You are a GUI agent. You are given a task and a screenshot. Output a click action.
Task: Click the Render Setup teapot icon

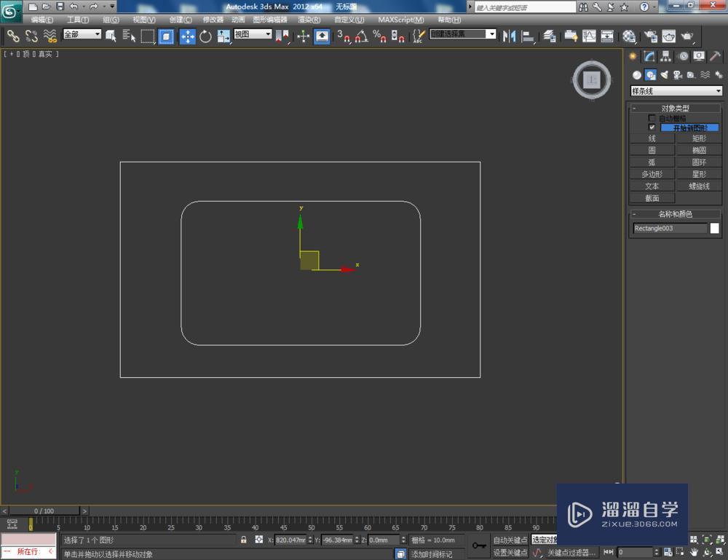tap(649, 35)
